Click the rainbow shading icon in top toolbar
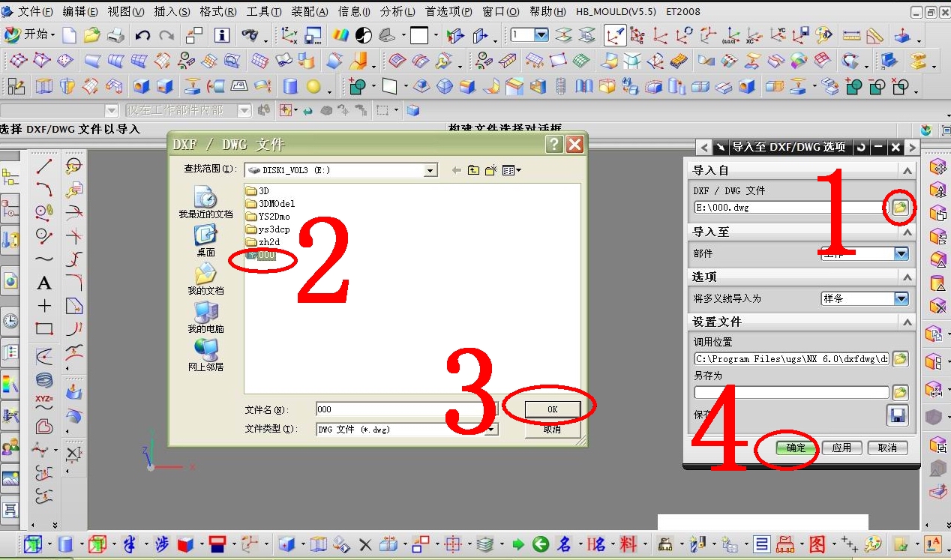 340,35
